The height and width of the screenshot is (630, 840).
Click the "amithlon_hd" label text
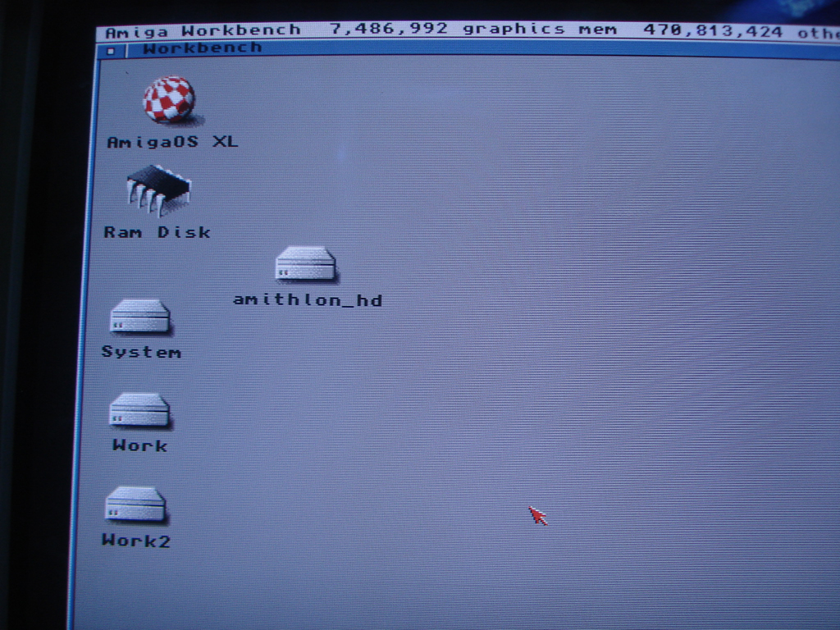[308, 299]
